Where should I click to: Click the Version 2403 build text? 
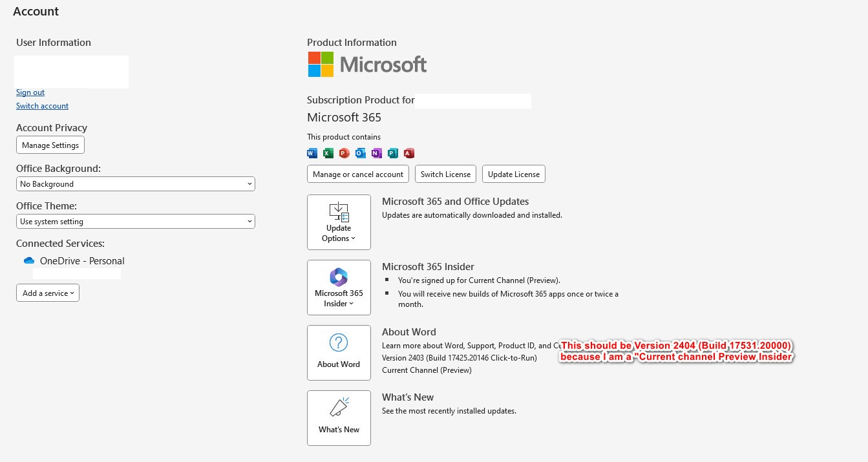tap(460, 357)
